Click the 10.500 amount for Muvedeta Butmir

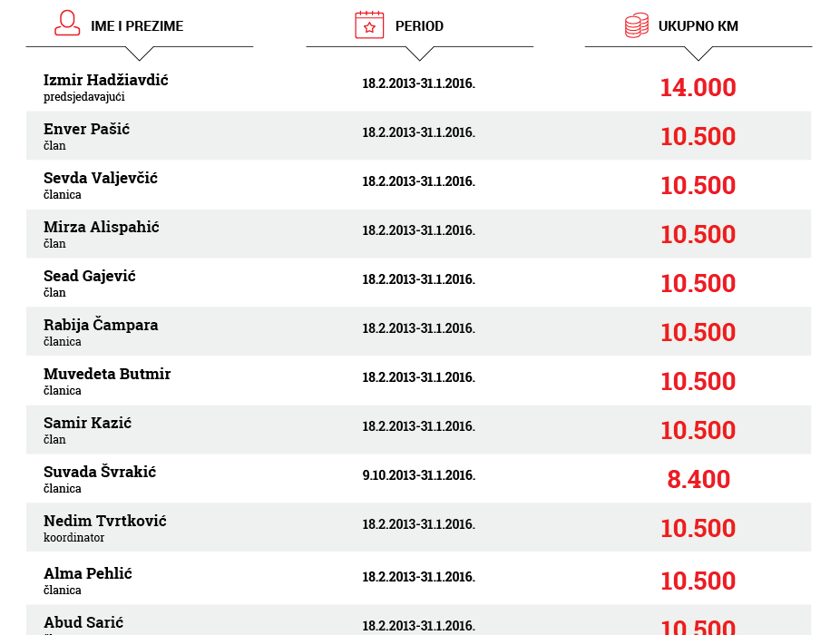[698, 382]
